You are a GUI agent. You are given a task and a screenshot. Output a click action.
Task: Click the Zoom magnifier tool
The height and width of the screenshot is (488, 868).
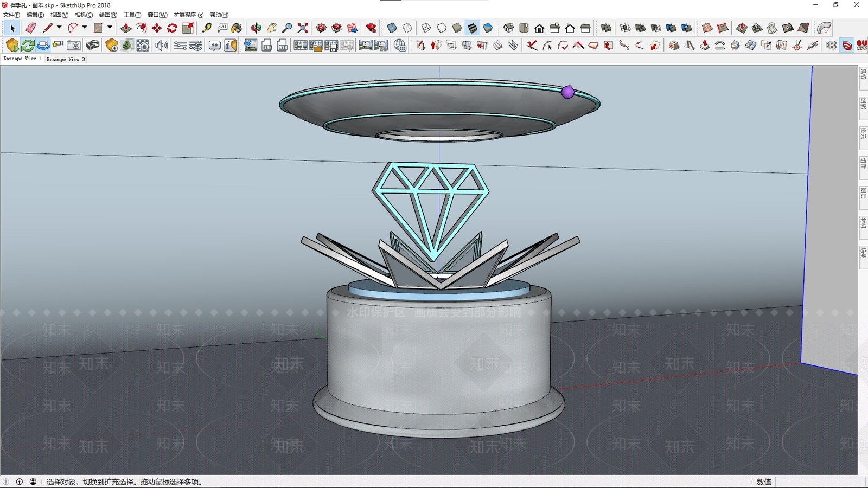tap(288, 28)
